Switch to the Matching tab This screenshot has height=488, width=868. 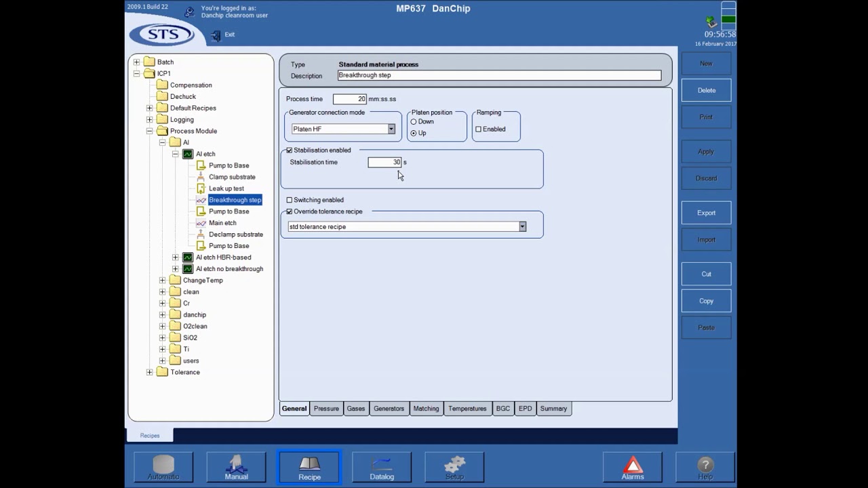coord(426,409)
